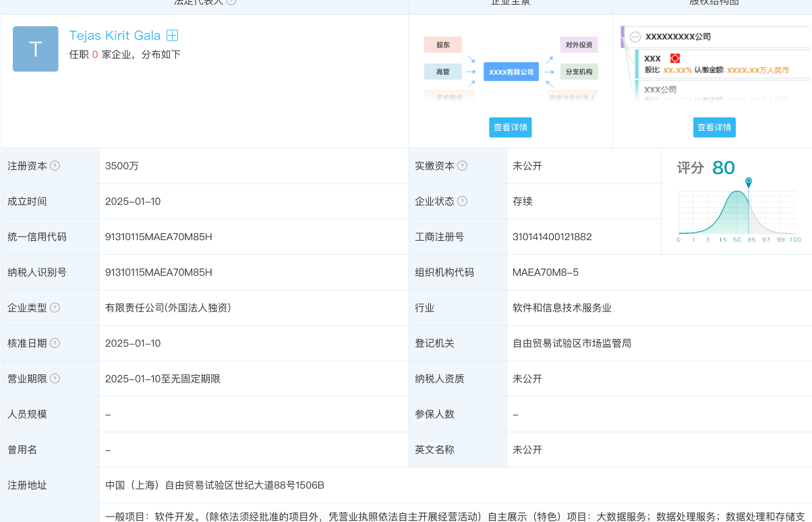Click the central XXXX有限公司 node

pyautogui.click(x=511, y=71)
